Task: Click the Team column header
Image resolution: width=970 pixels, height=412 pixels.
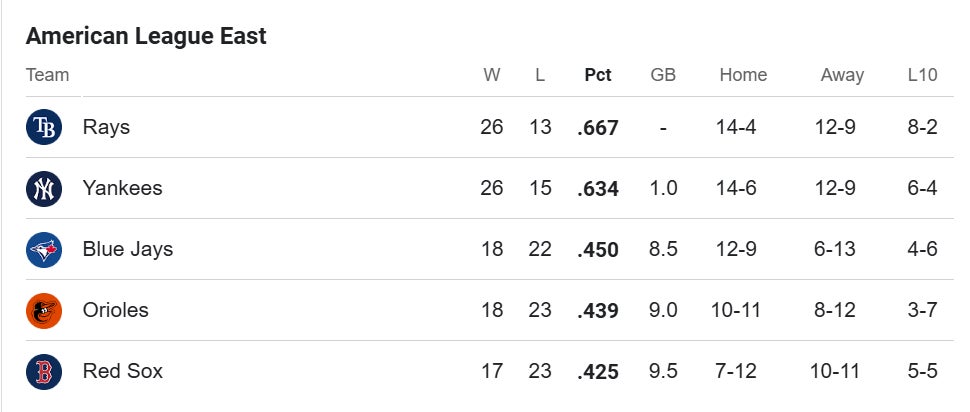Action: [x=47, y=75]
